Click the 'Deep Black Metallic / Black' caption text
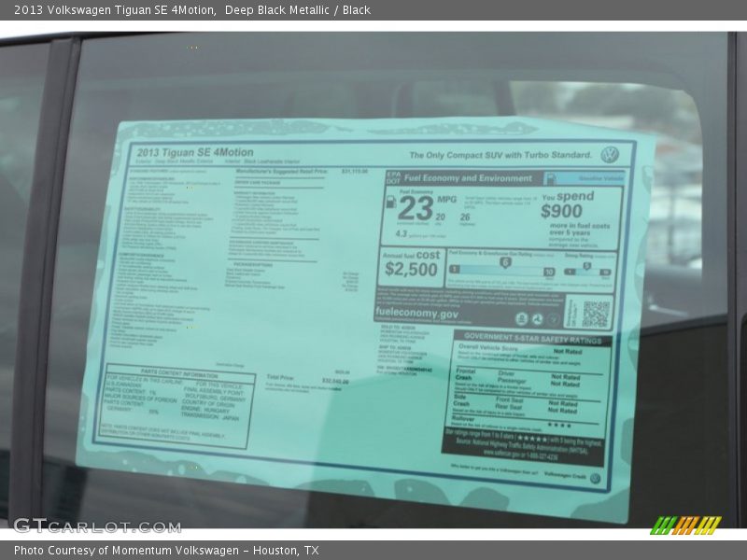This screenshot has height=560, width=747. point(297,10)
